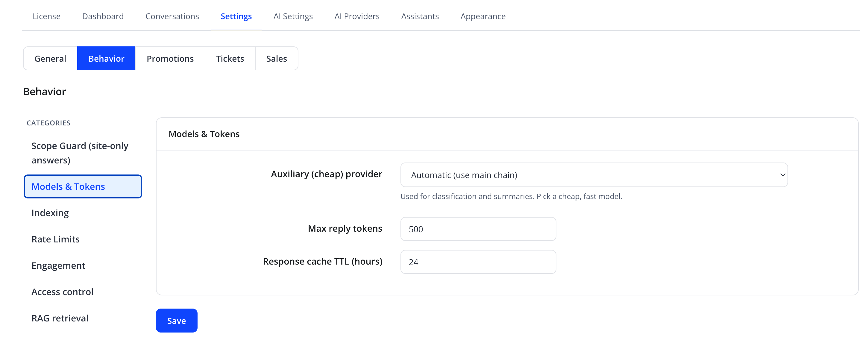Click the 'Max reply tokens' label

(345, 228)
